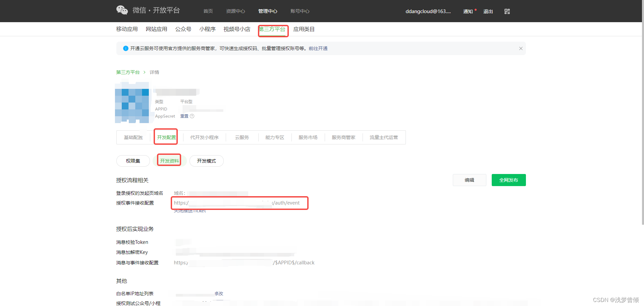Image resolution: width=644 pixels, height=306 pixels.
Task: Open 服务市场 tab
Action: pos(308,137)
